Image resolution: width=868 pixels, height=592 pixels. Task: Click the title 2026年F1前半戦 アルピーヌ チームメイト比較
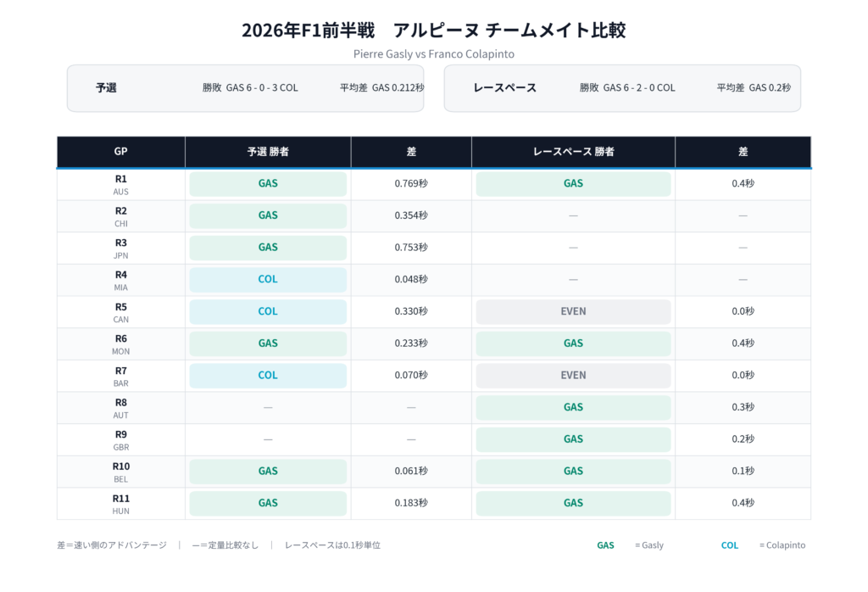(433, 30)
